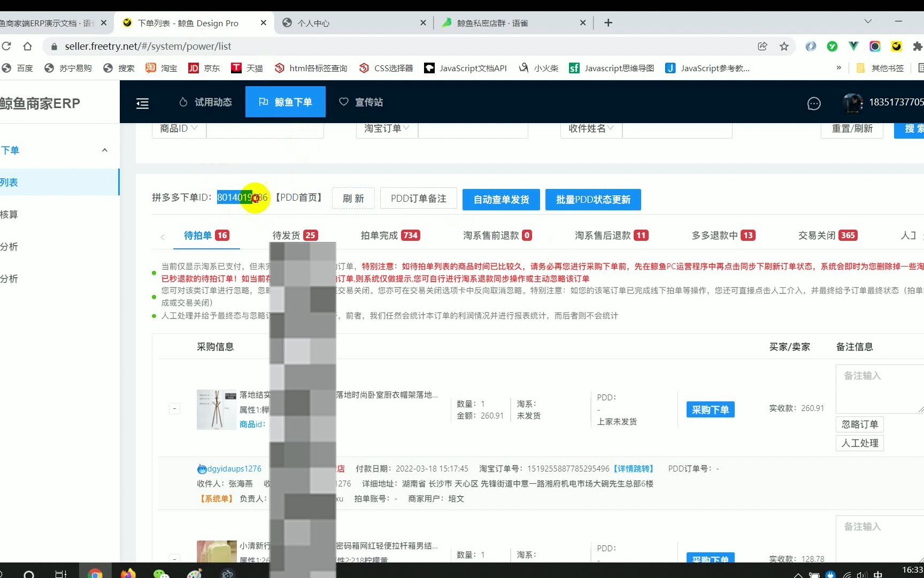
Task: Bookmark this page with the star icon
Action: pyautogui.click(x=784, y=47)
